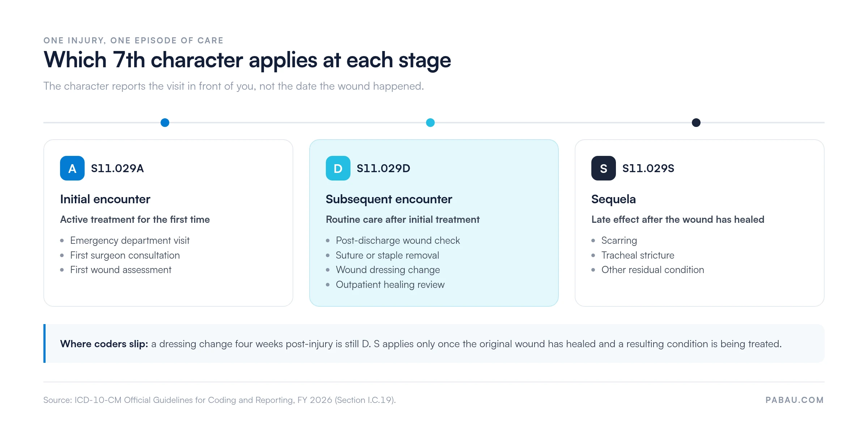
Task: Click the blue A badge icon
Action: (72, 168)
